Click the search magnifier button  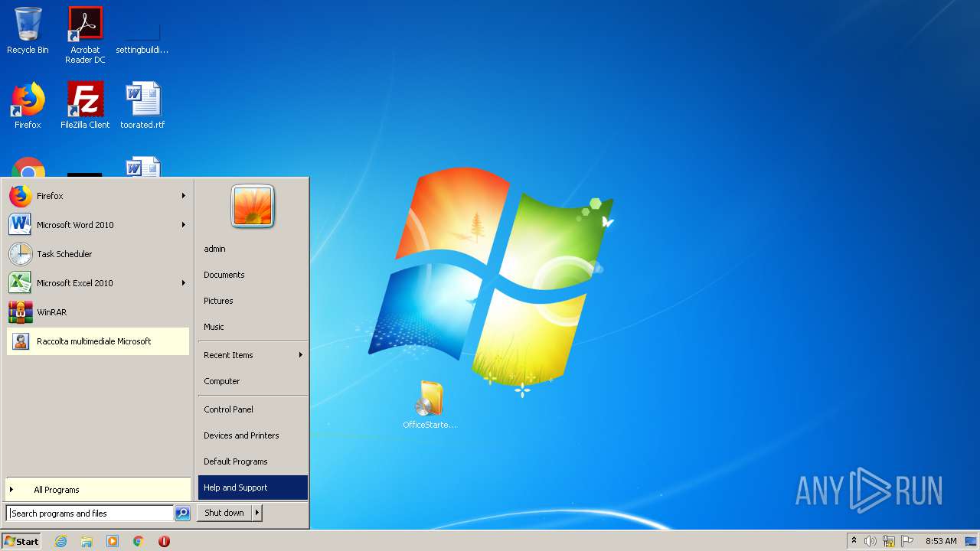pyautogui.click(x=182, y=514)
